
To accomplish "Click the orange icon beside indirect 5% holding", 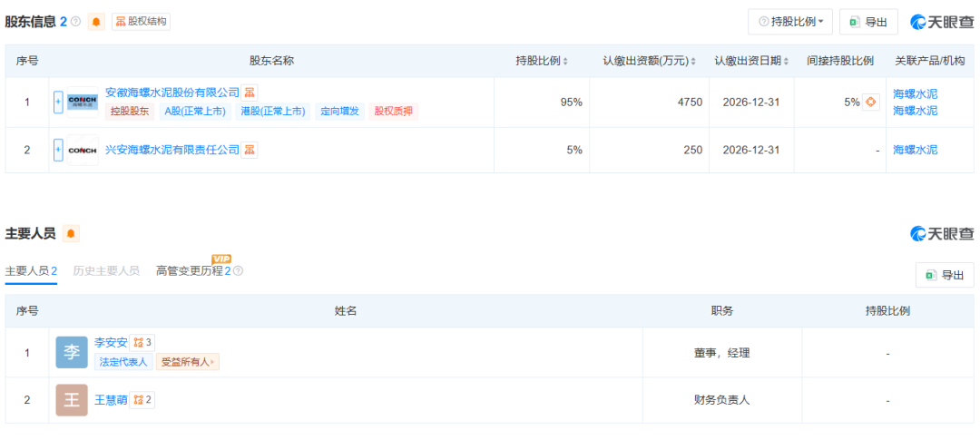I will [871, 102].
